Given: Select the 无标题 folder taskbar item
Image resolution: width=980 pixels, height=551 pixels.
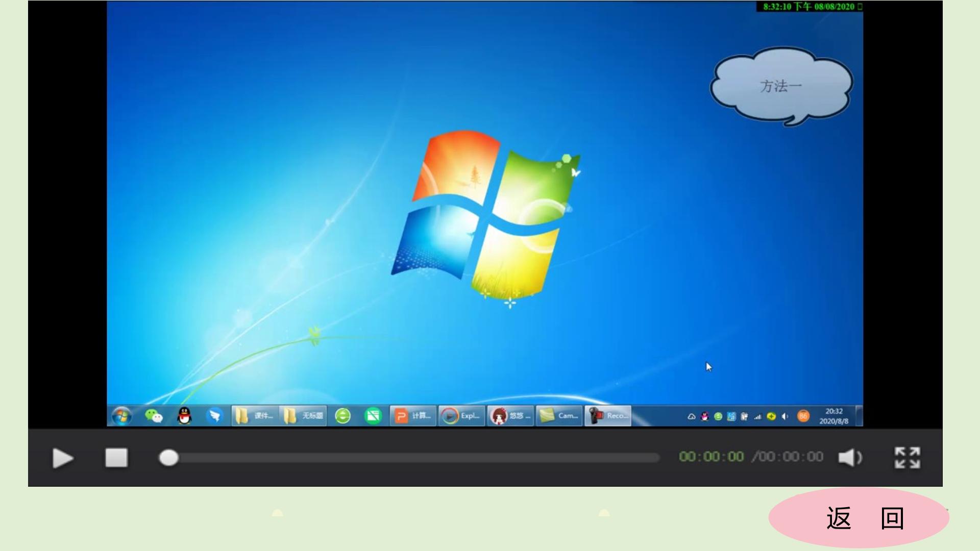Looking at the screenshot, I should (303, 416).
